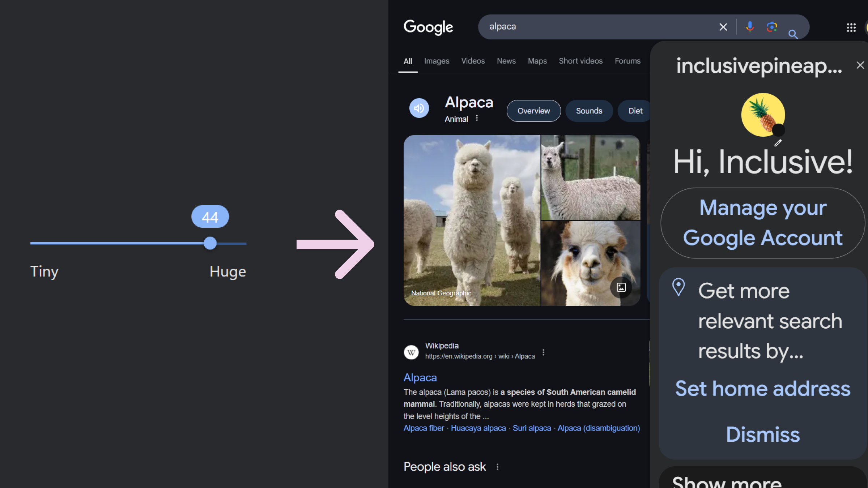Open Wikipedia result three-dot menu
Screen dimensions: 868x488
[543, 352]
